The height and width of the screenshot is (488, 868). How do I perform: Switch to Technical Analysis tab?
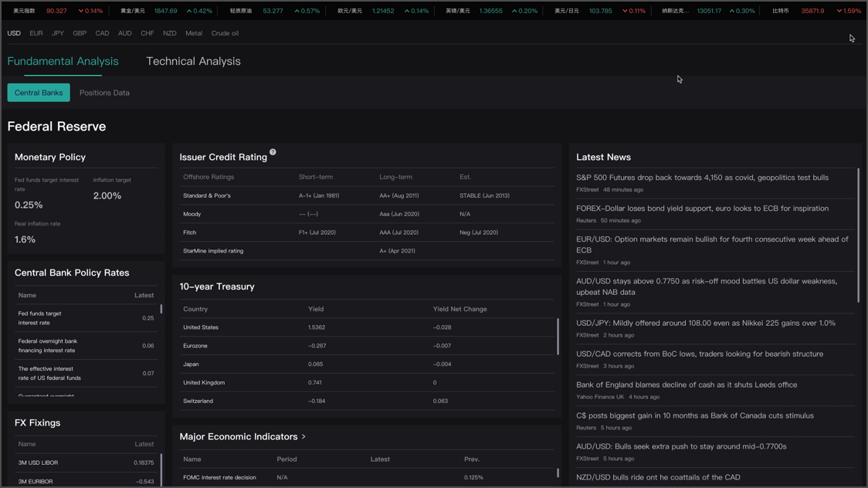tap(193, 61)
